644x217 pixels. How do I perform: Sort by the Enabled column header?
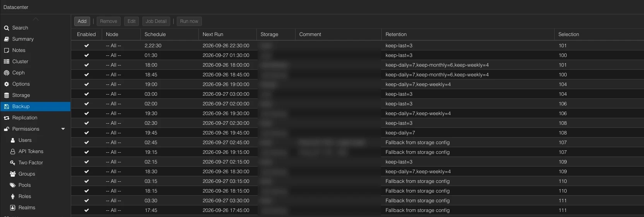pyautogui.click(x=87, y=34)
